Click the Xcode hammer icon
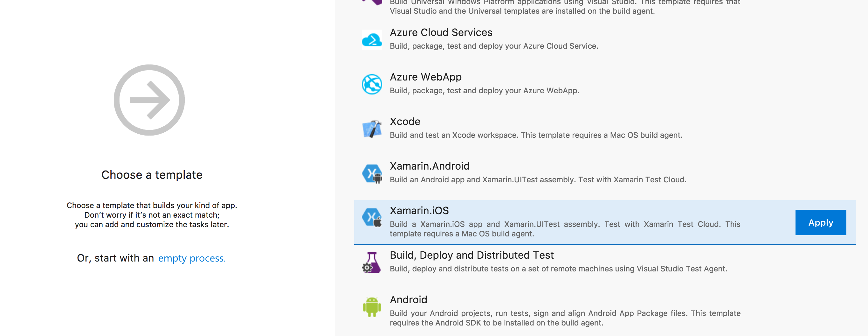Viewport: 868px width, 336px height. click(371, 128)
